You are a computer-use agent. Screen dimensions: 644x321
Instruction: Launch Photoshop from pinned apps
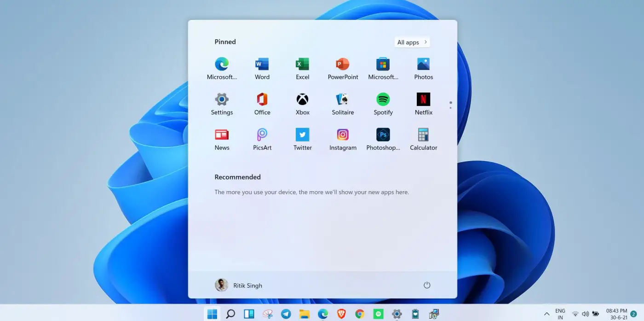point(383,140)
